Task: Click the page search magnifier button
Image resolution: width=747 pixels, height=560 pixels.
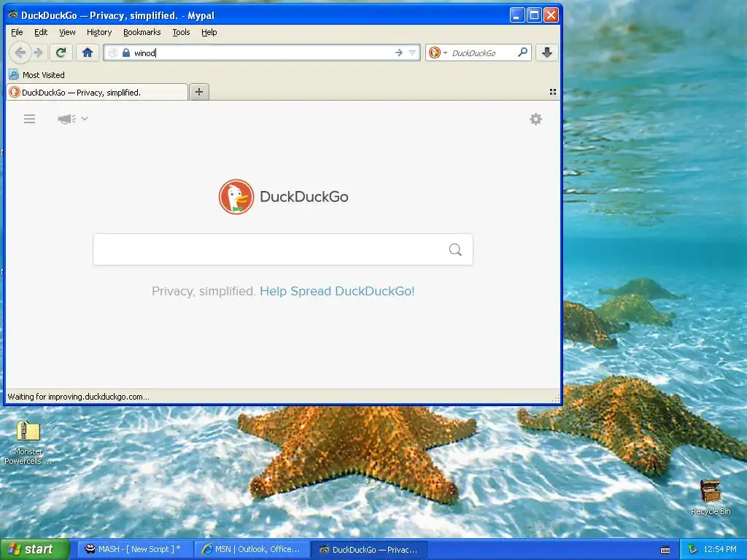Action: [455, 249]
